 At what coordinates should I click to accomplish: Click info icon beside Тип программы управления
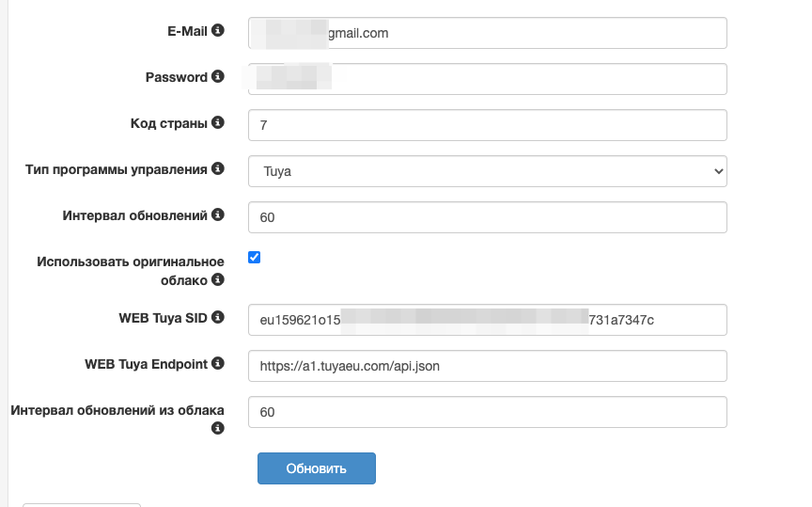pyautogui.click(x=218, y=168)
